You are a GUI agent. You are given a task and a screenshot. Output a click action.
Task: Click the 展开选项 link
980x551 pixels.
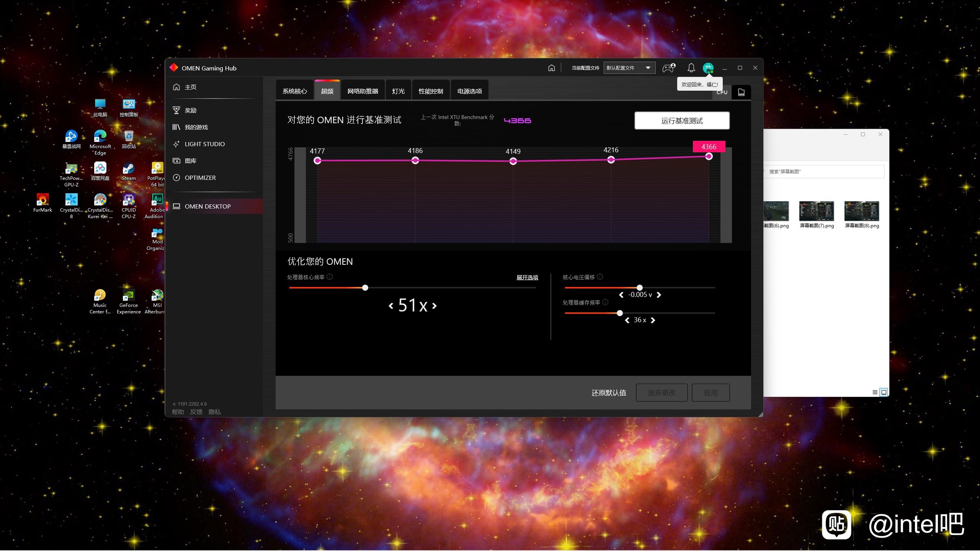point(527,277)
